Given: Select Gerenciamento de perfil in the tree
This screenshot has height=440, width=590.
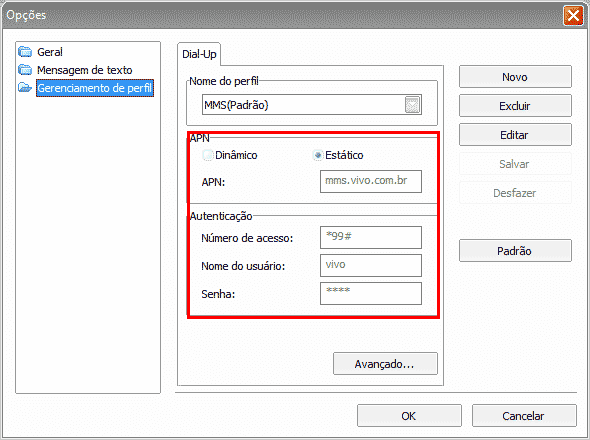Looking at the screenshot, I should 95,88.
